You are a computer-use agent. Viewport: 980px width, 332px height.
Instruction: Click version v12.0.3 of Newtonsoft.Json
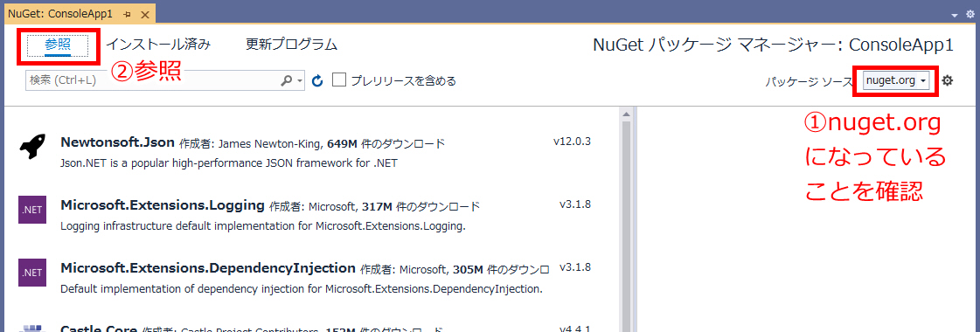point(572,141)
